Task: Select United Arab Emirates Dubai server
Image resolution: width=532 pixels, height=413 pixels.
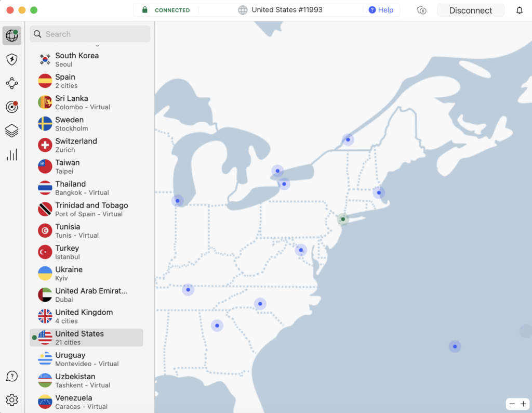Action: [87, 295]
